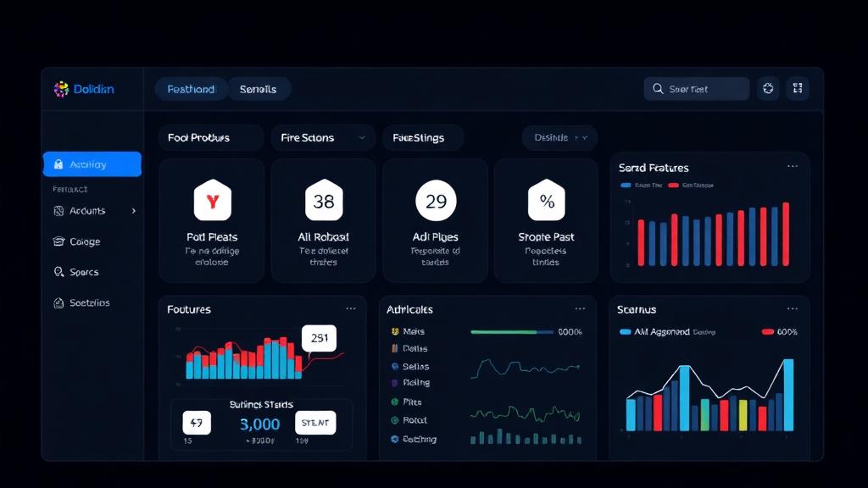Click the Coioge sidebar icon
Image resolution: width=868 pixels, height=488 pixels.
click(58, 241)
